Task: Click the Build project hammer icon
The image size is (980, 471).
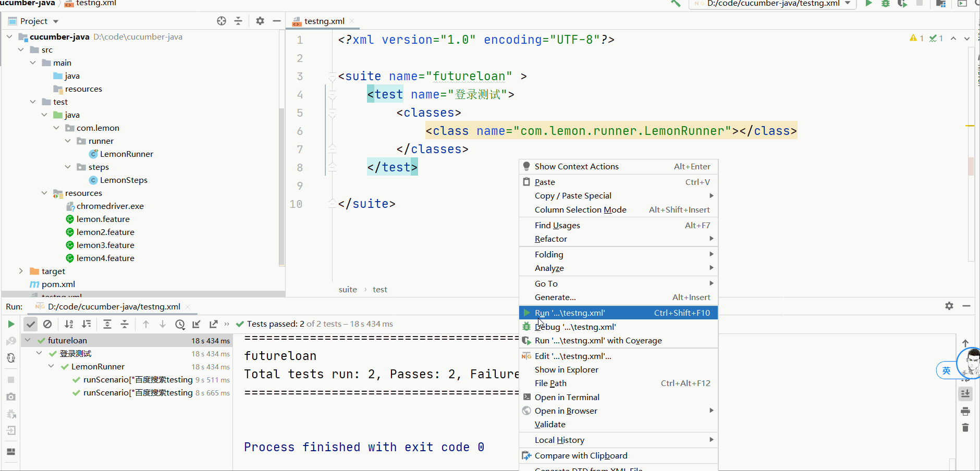Action: [676, 3]
